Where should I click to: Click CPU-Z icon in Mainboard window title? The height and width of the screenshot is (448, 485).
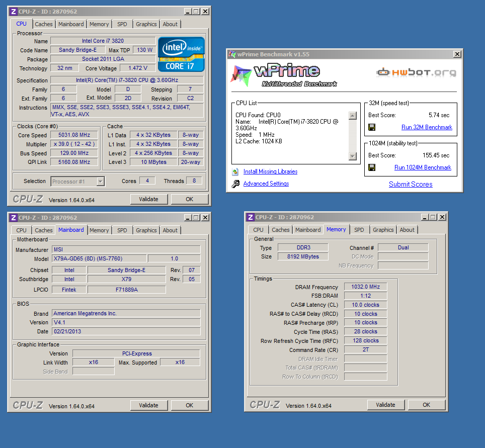pos(13,218)
